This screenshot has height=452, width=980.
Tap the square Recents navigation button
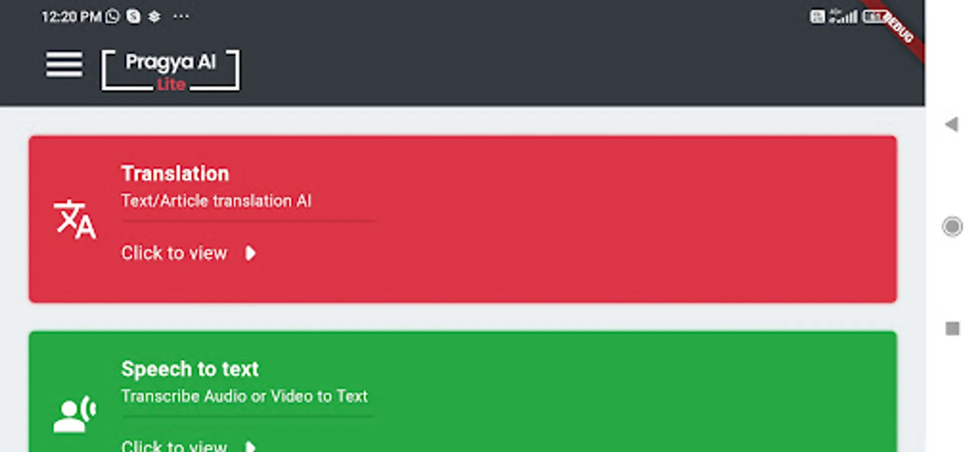coord(951,327)
